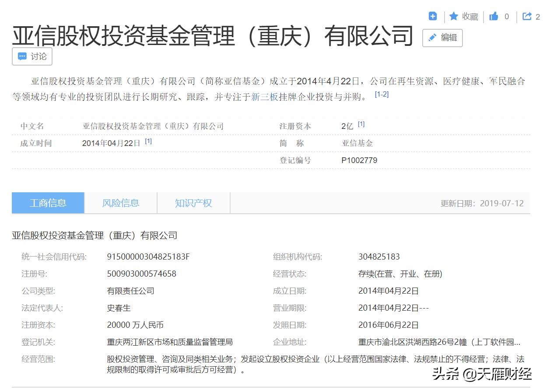Click the update date 2019-07-12 text
The width and height of the screenshot is (543, 392).
501,203
